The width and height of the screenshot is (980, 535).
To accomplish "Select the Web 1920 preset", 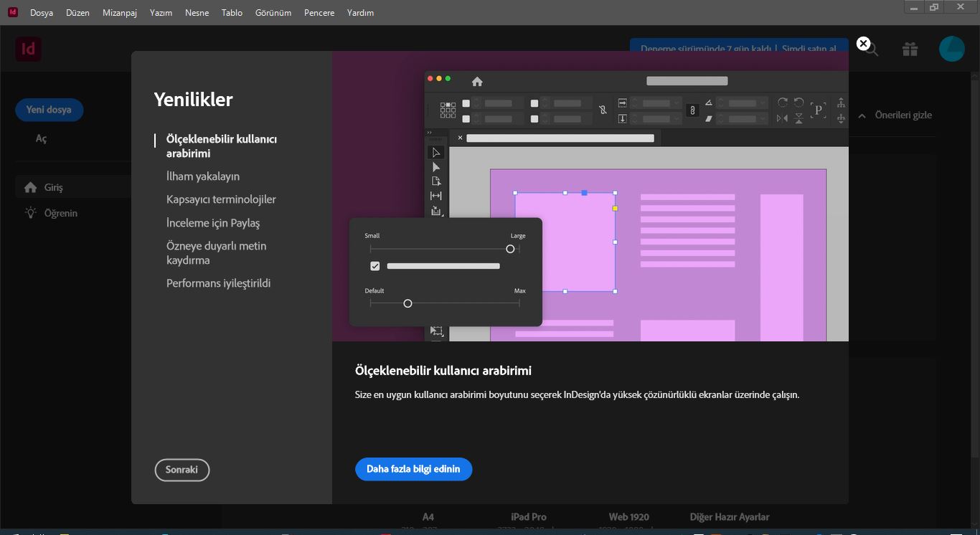I will coord(629,517).
